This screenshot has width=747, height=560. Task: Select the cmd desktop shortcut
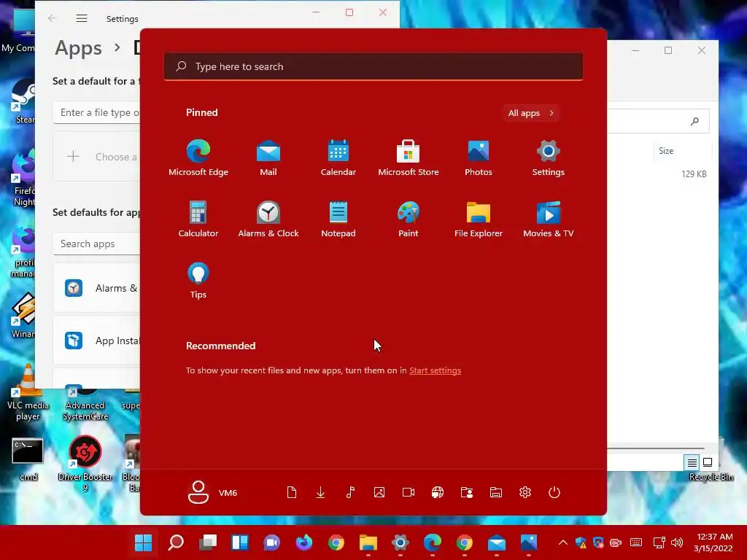pos(28,459)
